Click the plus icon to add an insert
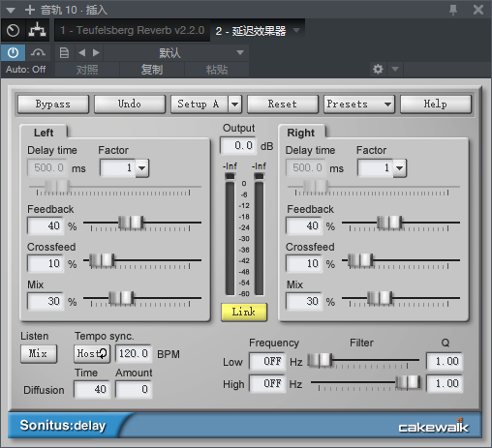This screenshot has height=448, width=492. tap(30, 10)
